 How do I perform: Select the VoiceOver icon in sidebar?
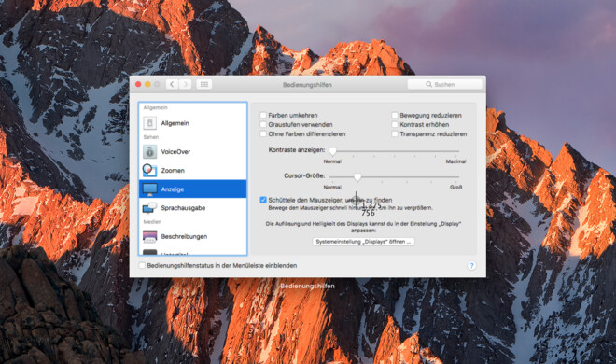click(x=149, y=151)
